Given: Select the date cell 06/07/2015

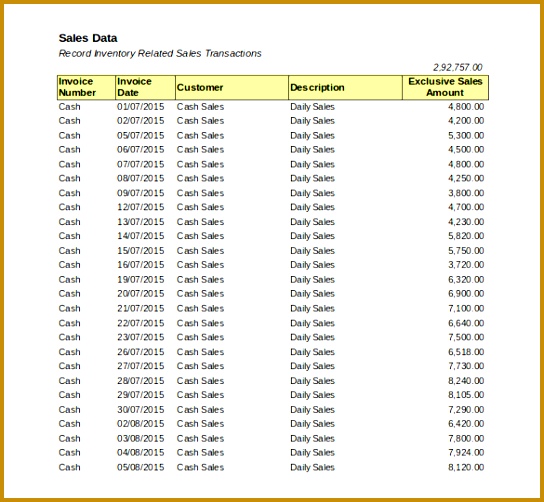Looking at the screenshot, I should [x=141, y=150].
